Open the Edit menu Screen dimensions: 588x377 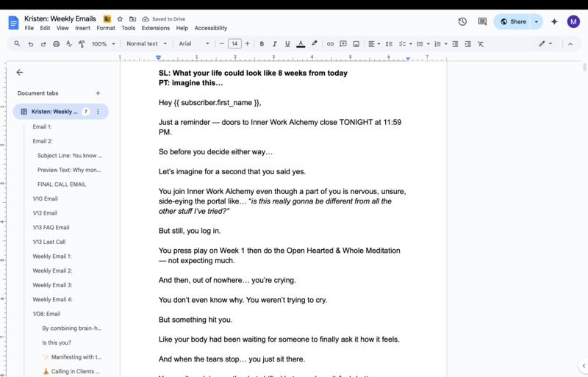(x=45, y=28)
